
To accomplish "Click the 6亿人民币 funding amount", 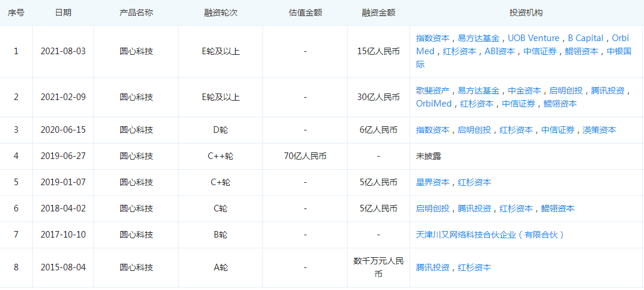I will click(x=379, y=130).
